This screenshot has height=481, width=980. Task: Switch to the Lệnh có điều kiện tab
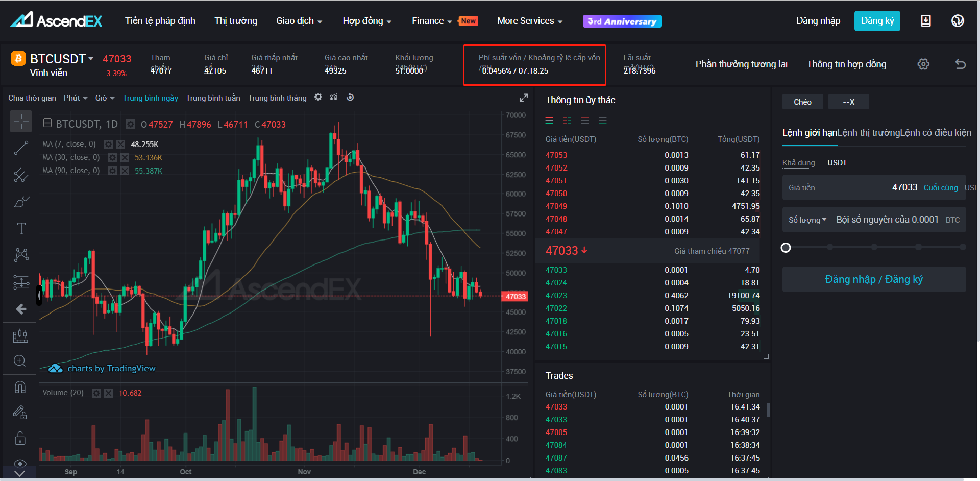[x=936, y=133]
